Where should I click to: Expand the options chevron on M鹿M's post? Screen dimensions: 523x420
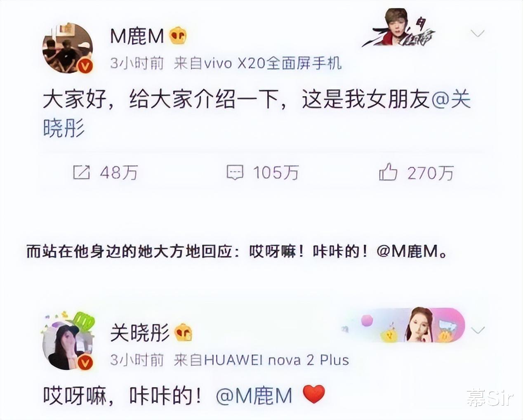[x=477, y=33]
